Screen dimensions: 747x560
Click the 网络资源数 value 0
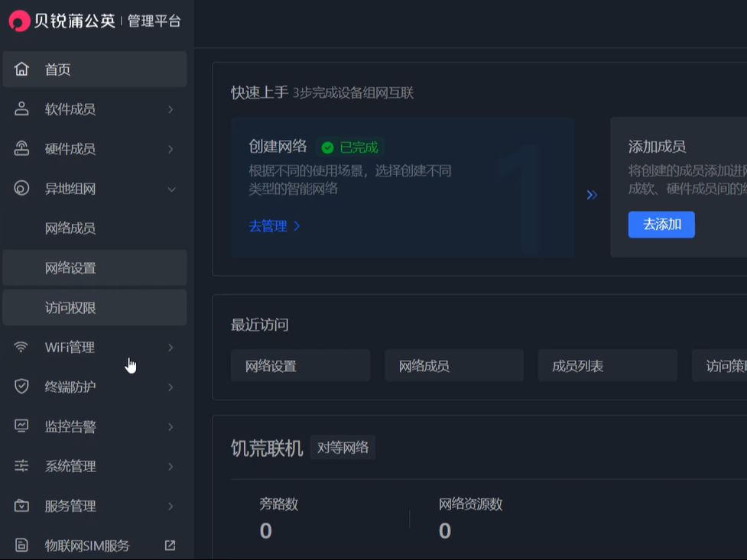pyautogui.click(x=445, y=530)
